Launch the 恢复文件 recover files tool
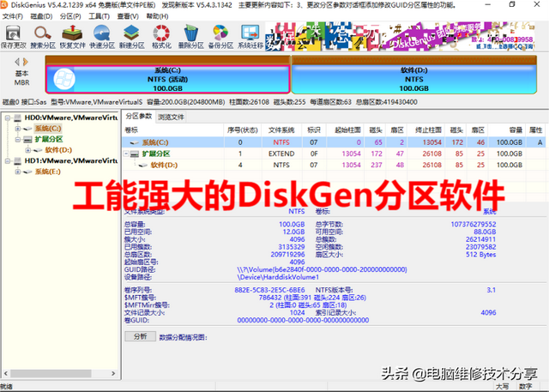 click(72, 37)
